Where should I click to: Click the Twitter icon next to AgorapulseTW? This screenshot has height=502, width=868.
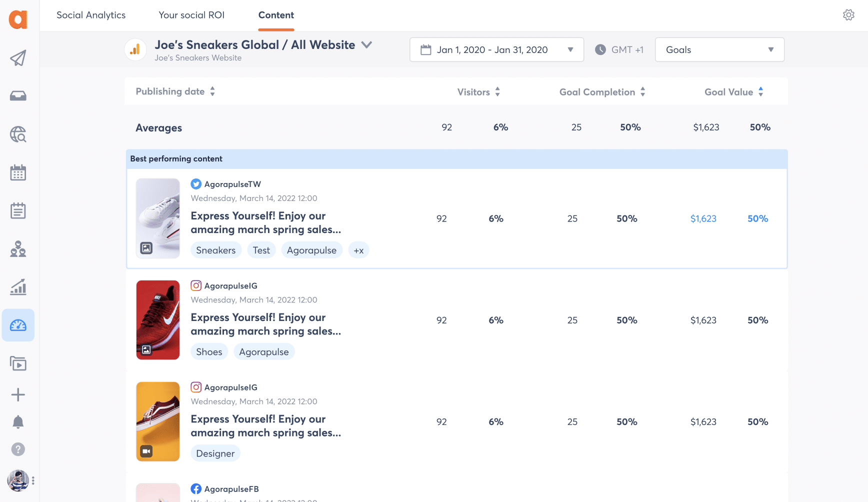196,184
